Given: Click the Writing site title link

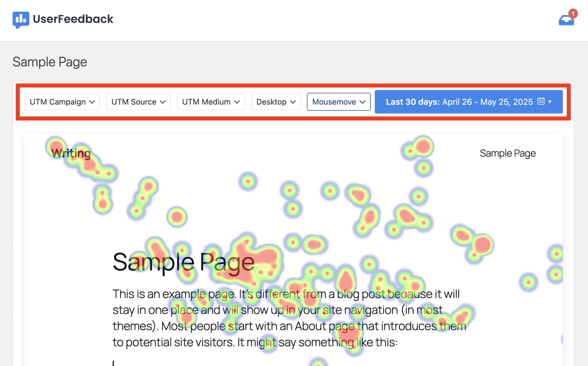Looking at the screenshot, I should tap(71, 153).
